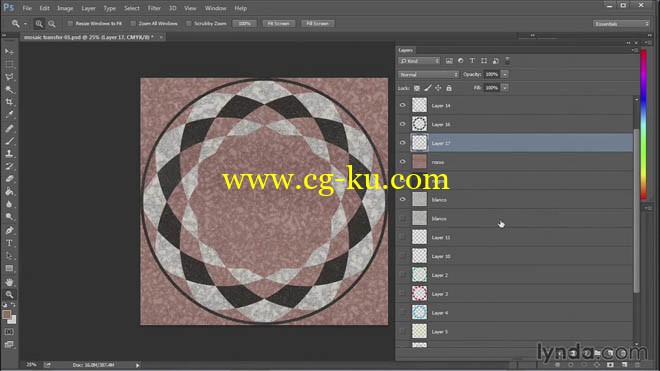Hide Layer 17 with its eye icon

[402, 143]
